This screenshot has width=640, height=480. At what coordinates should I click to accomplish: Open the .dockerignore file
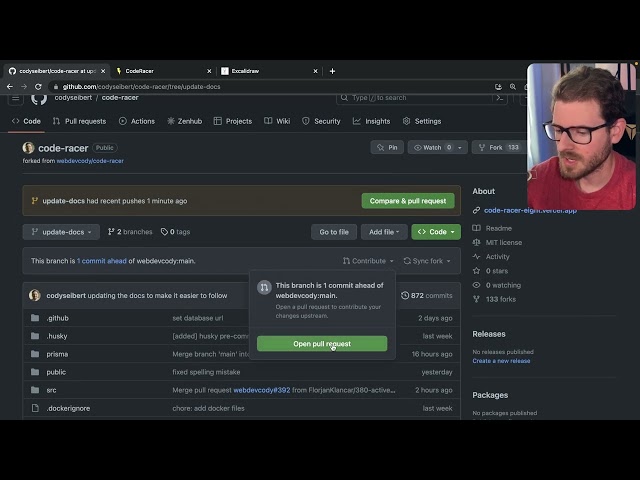pyautogui.click(x=68, y=408)
